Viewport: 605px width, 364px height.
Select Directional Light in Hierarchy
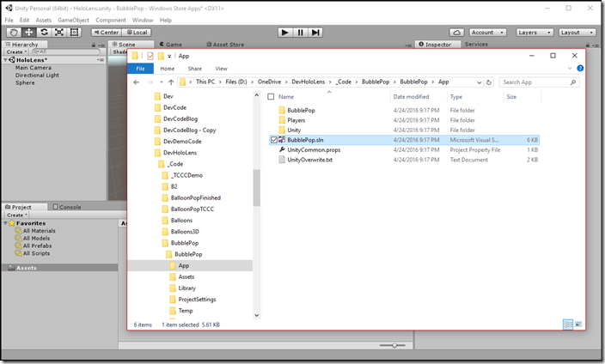[37, 76]
